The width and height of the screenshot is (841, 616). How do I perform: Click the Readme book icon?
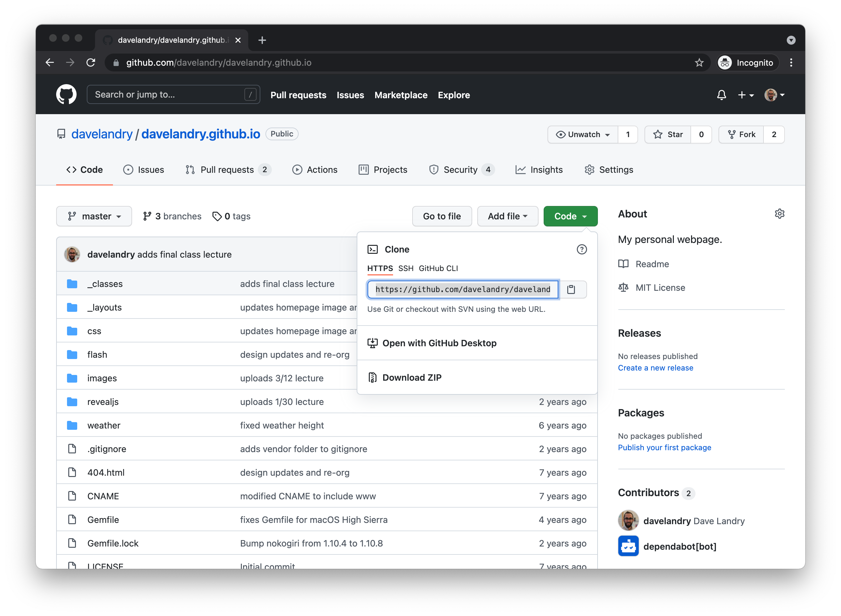coord(623,264)
